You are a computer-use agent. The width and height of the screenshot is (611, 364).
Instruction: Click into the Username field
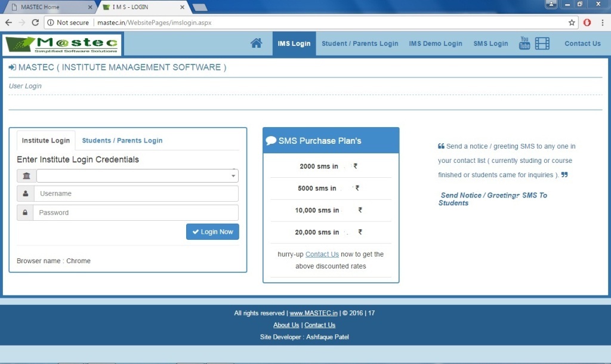coord(136,193)
